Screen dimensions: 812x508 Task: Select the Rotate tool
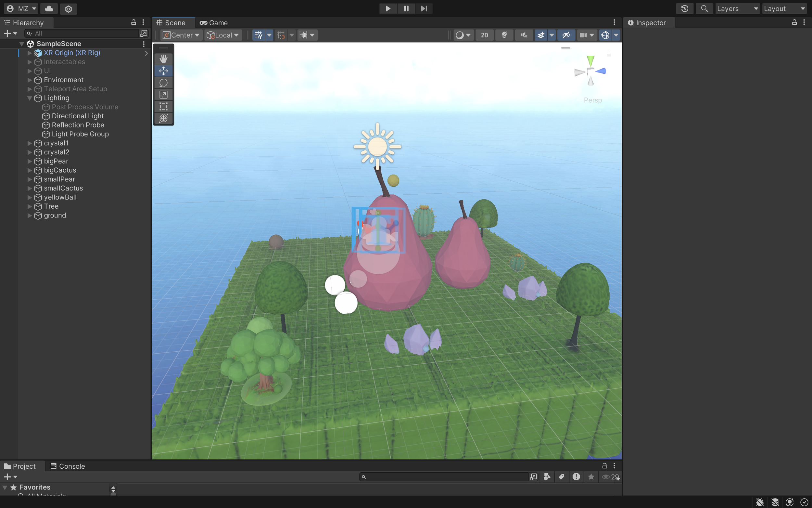point(163,83)
